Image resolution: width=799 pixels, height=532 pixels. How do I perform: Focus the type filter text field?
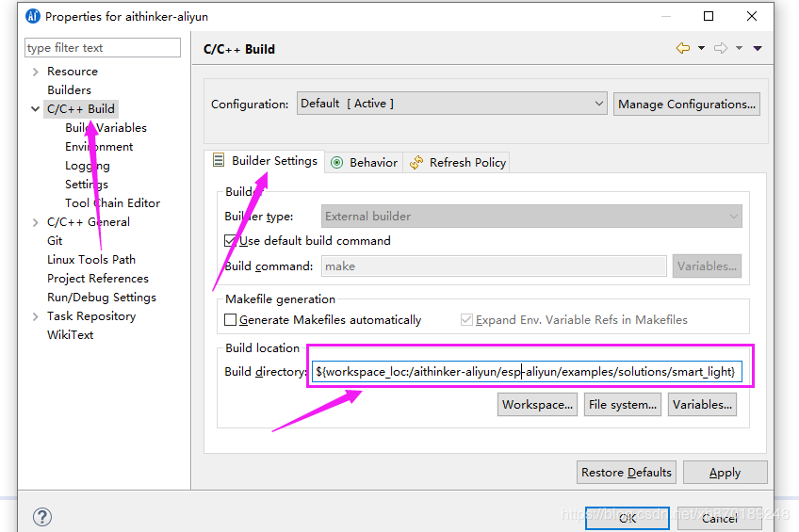tap(103, 48)
